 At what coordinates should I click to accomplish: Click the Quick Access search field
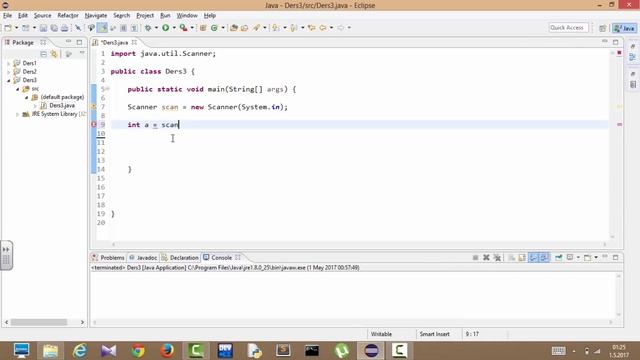click(x=568, y=28)
